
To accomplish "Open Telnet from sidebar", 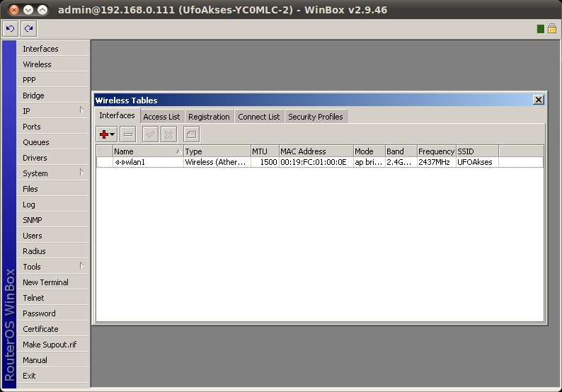I will click(53, 298).
